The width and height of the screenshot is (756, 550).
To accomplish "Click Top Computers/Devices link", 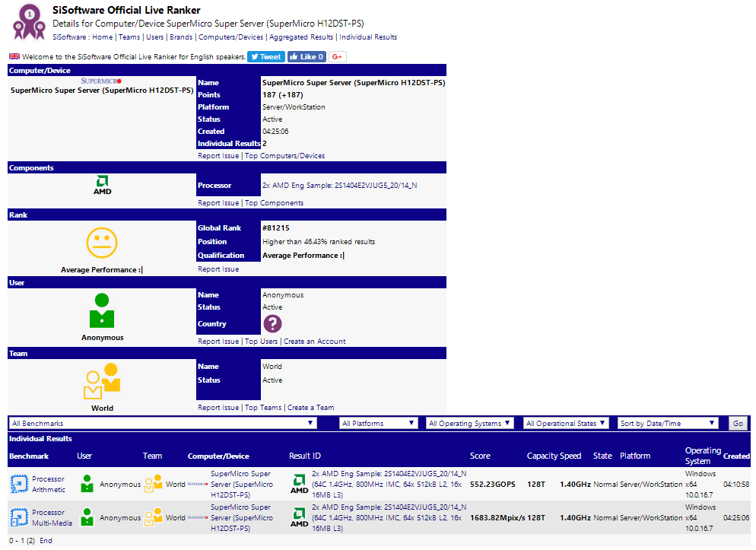I will [x=285, y=156].
